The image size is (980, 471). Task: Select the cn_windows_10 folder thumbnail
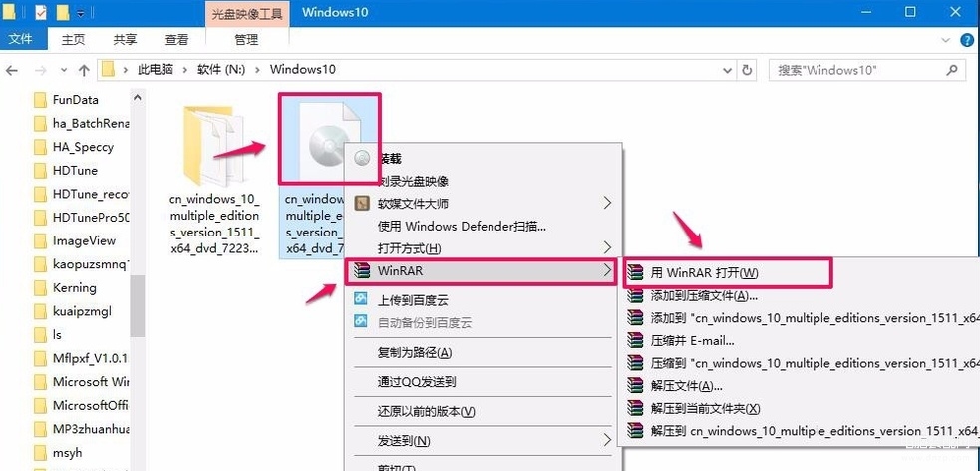214,145
